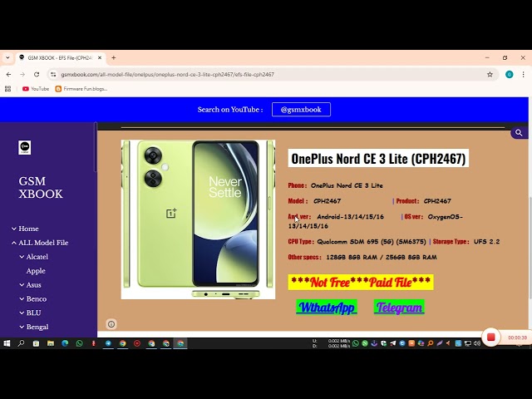Viewport: 532px width, 399px height.
Task: Open a new tab with plus button
Action: [114, 58]
